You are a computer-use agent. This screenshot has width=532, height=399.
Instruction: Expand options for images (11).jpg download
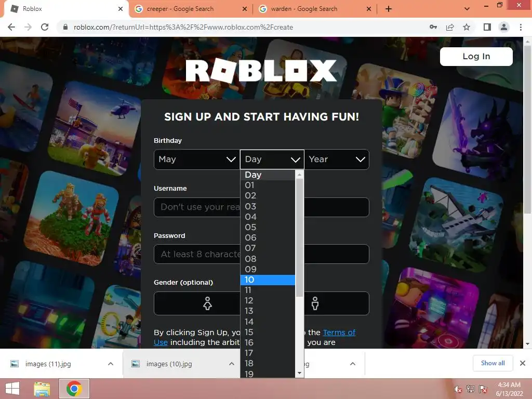tap(110, 364)
